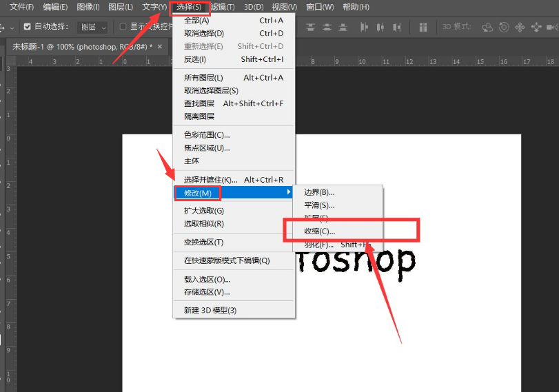The width and height of the screenshot is (559, 392).
Task: Open the 窗口(W) menu
Action: pyautogui.click(x=320, y=7)
